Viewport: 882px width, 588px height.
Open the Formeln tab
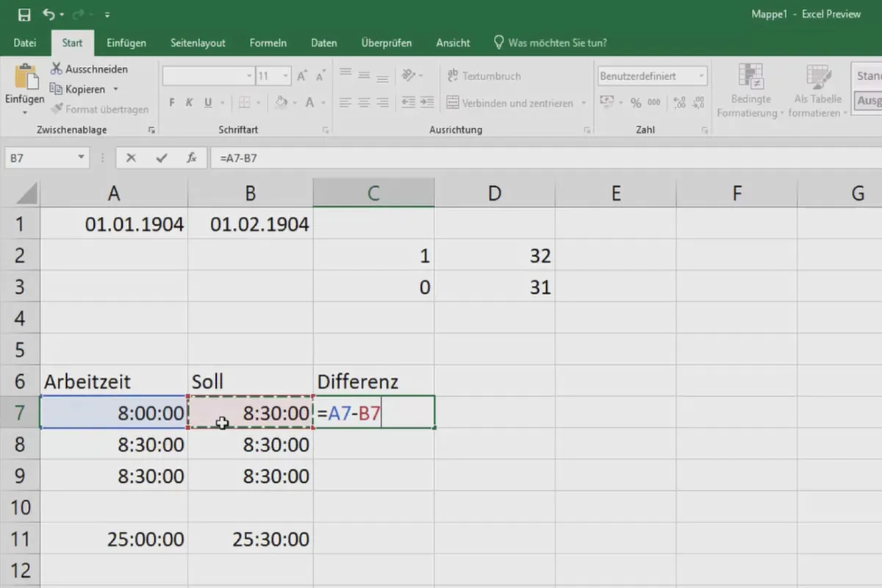[x=268, y=43]
